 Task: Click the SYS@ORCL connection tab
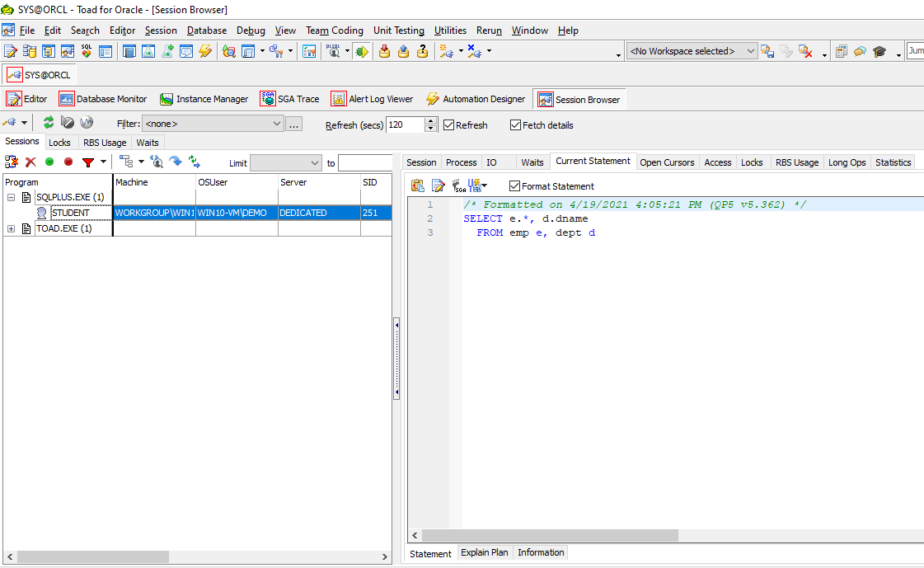pyautogui.click(x=40, y=75)
